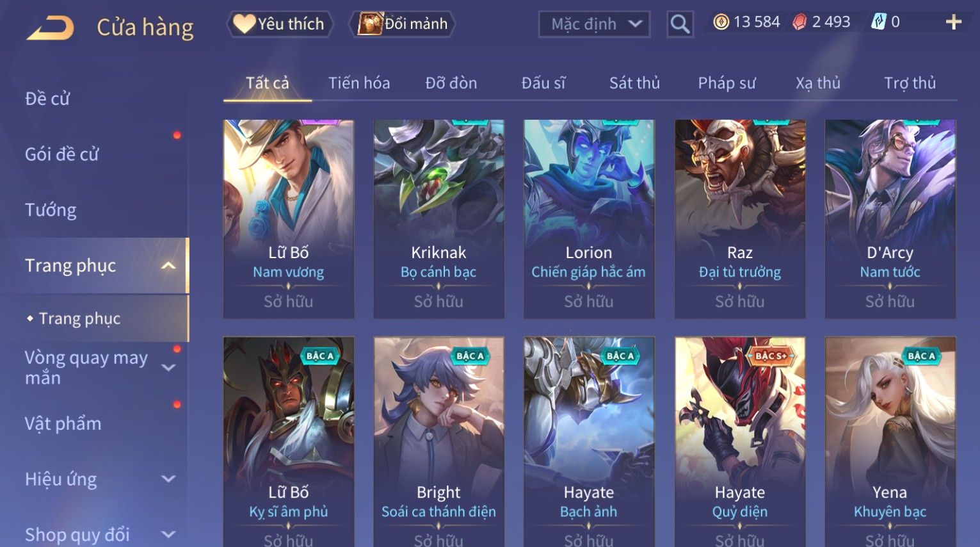This screenshot has height=547, width=980.
Task: Switch to the Tiến hóa tab
Action: click(x=359, y=83)
